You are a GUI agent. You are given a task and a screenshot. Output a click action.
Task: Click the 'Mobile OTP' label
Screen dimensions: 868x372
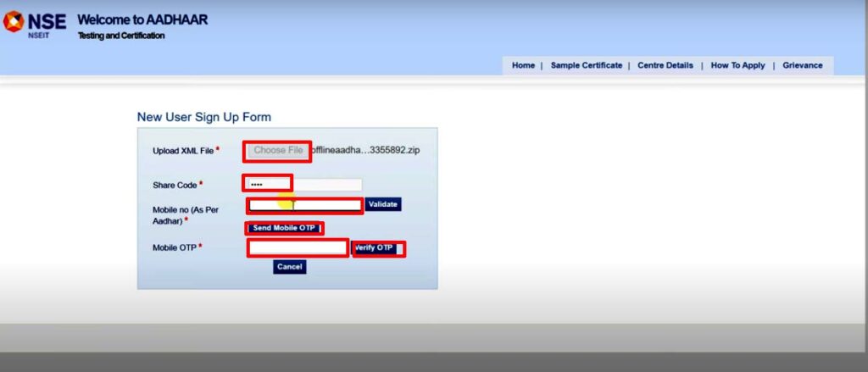click(x=175, y=248)
